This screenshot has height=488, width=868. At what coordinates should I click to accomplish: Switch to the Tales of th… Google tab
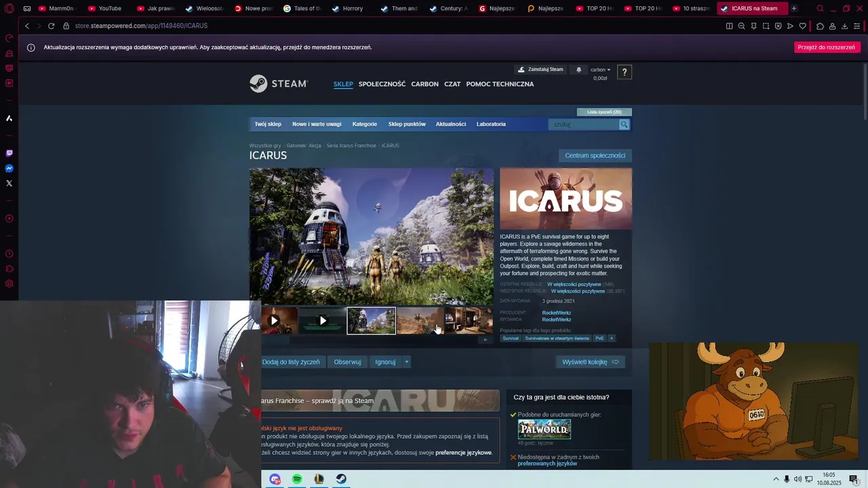pos(303,9)
